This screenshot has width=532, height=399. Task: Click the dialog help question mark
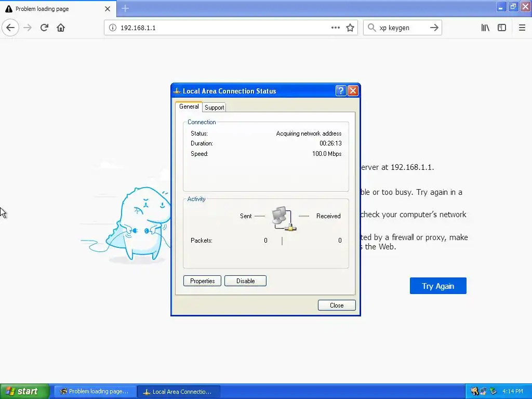[341, 90]
